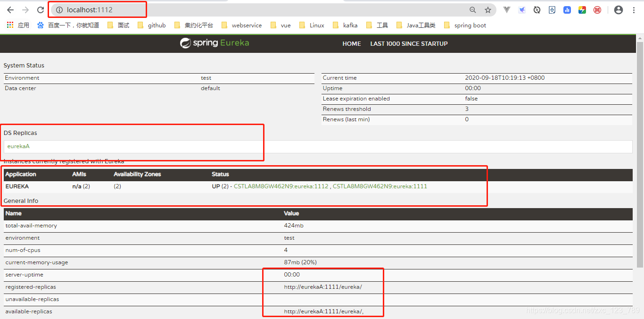Click the blue bird extension icon

[522, 10]
